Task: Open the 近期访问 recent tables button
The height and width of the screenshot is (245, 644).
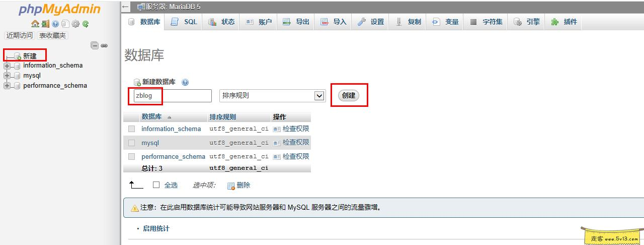Action: (20, 35)
